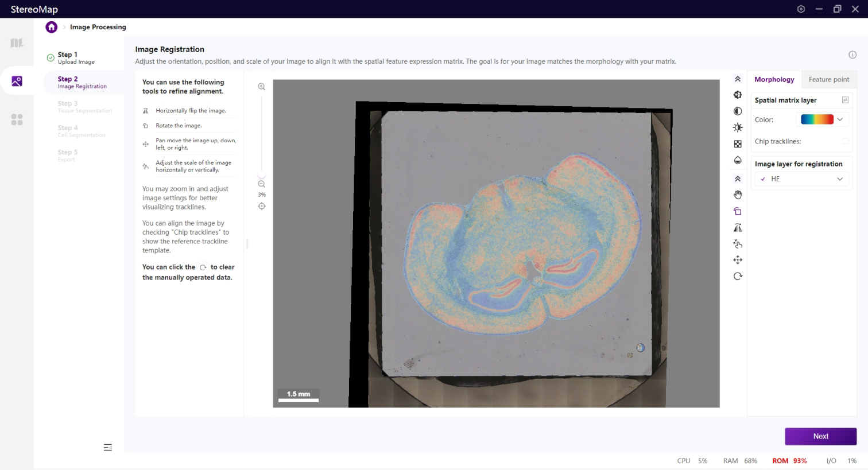Activate the rotate image tool
The height and width of the screenshot is (470, 868).
(738, 211)
